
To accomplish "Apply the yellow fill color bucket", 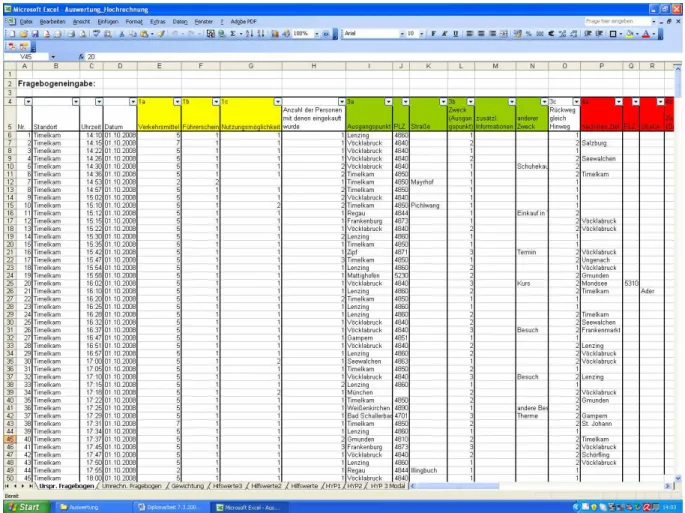I will point(630,34).
